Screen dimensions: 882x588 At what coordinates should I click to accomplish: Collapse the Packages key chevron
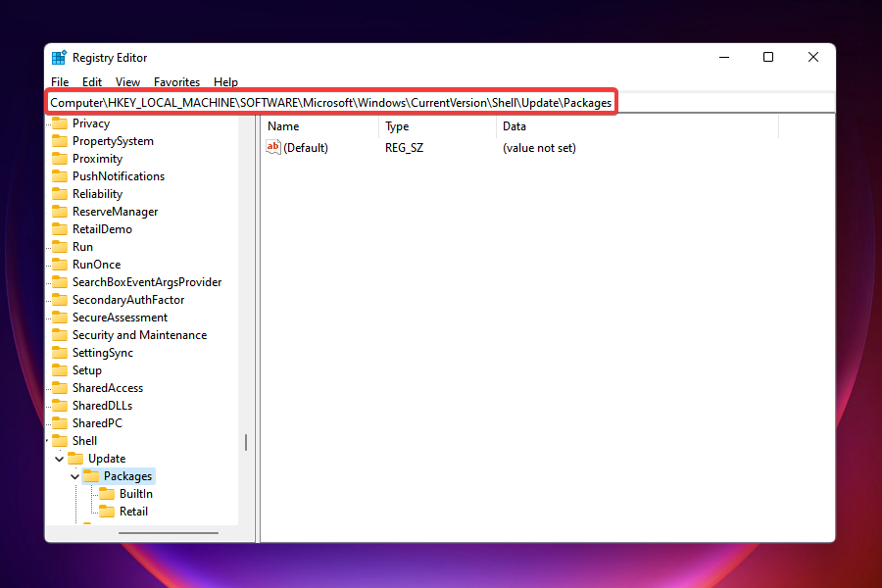click(x=75, y=476)
